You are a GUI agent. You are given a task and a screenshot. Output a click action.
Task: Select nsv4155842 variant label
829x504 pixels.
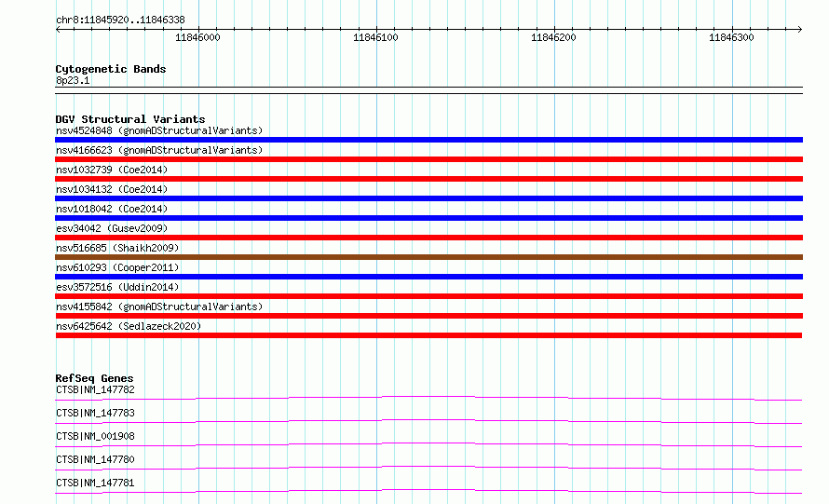click(159, 306)
